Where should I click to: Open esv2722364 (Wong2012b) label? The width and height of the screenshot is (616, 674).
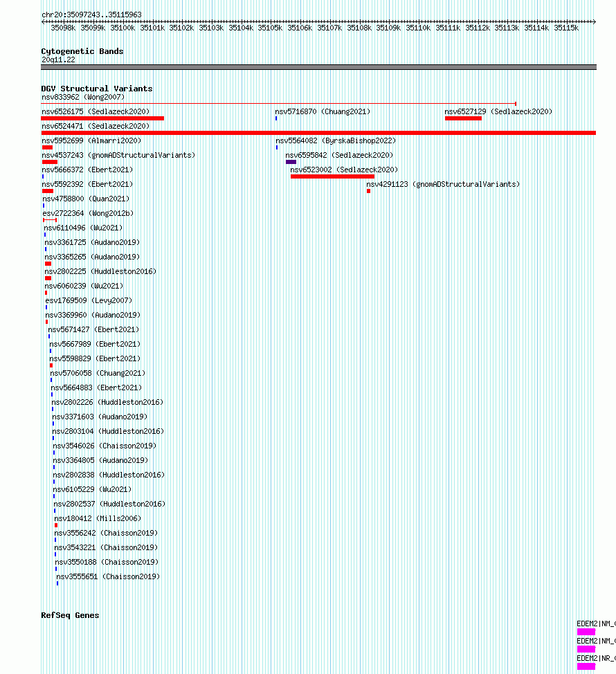[88, 214]
